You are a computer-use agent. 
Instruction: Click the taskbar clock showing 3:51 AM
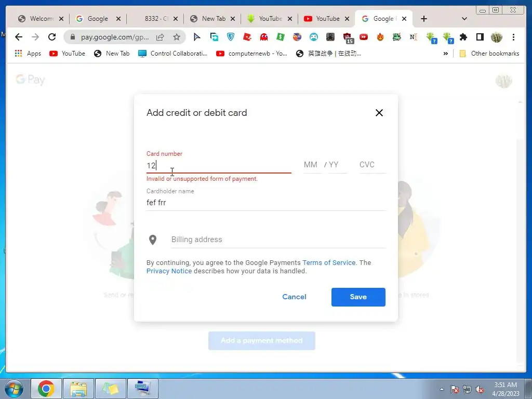coord(506,389)
